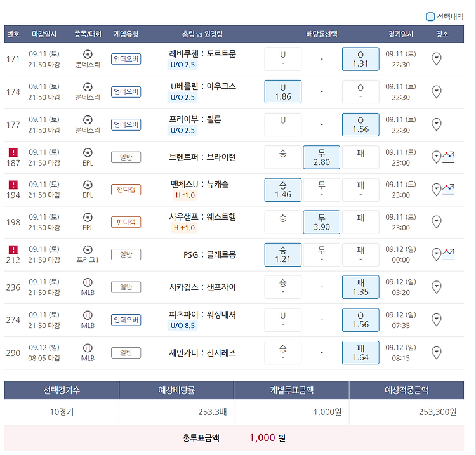
Task: Click the 배당률선택 column header
Action: pyautogui.click(x=322, y=34)
